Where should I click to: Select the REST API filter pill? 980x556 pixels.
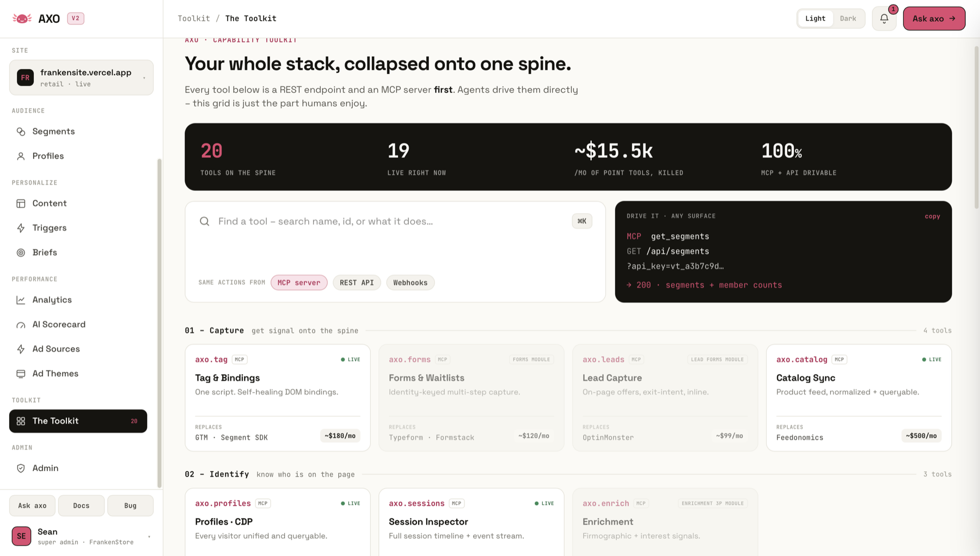click(357, 283)
